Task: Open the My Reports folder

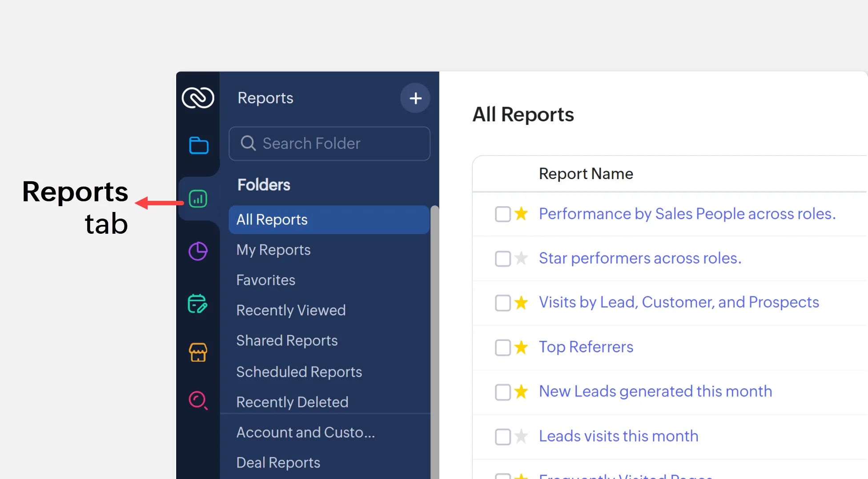Action: coord(273,250)
